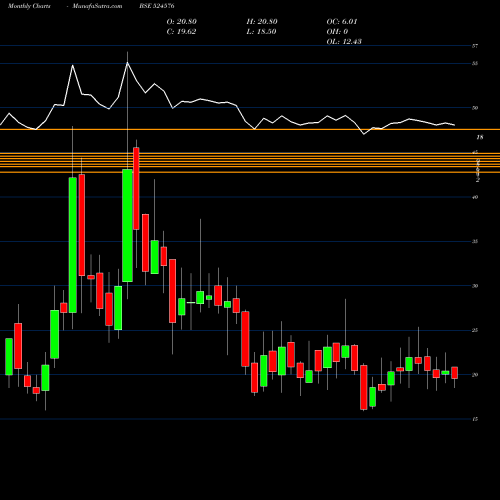This screenshot has width=500, height=500.
Task: Click the "OL: 12.43" reading
Action: [344, 42]
